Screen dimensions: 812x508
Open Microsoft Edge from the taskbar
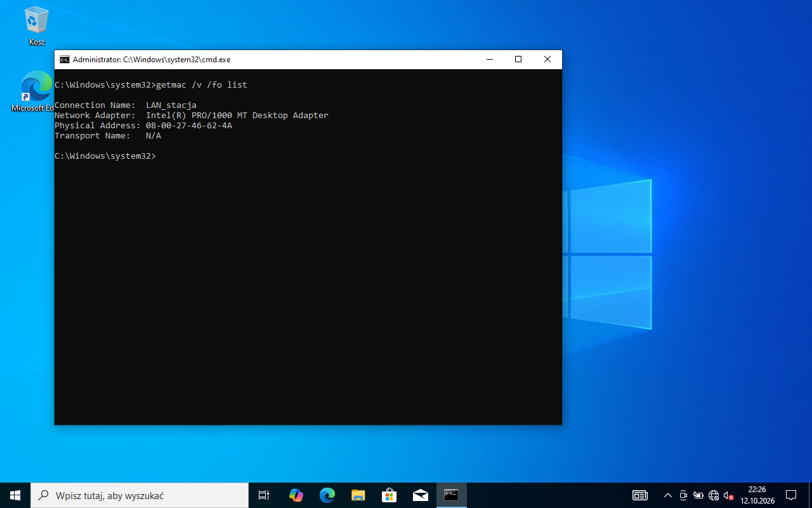click(x=327, y=495)
